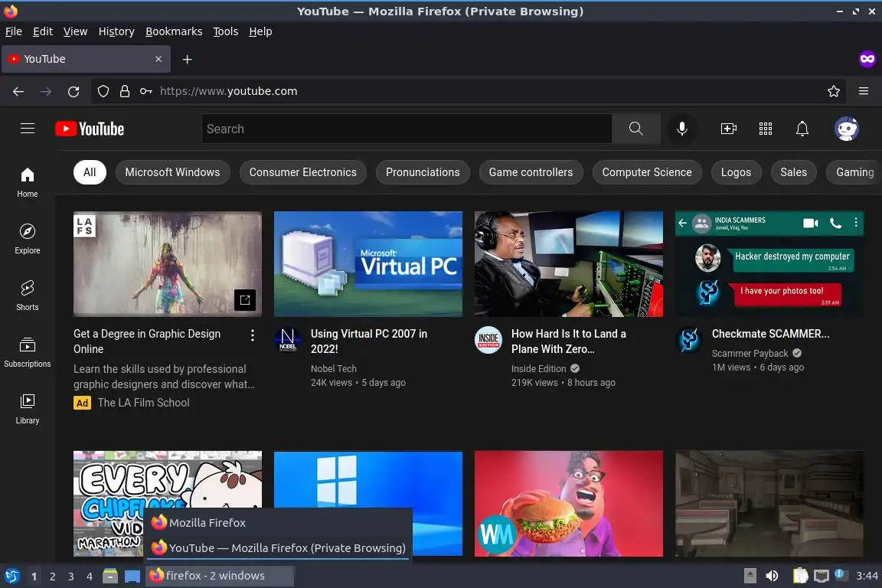
Task: Open Subscriptions in sidebar
Action: pyautogui.click(x=28, y=353)
